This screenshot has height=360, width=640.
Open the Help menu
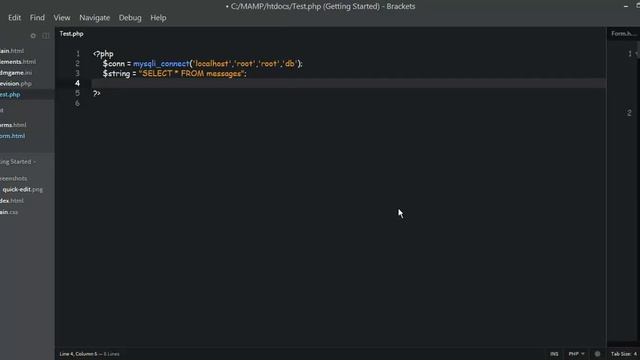point(158,18)
